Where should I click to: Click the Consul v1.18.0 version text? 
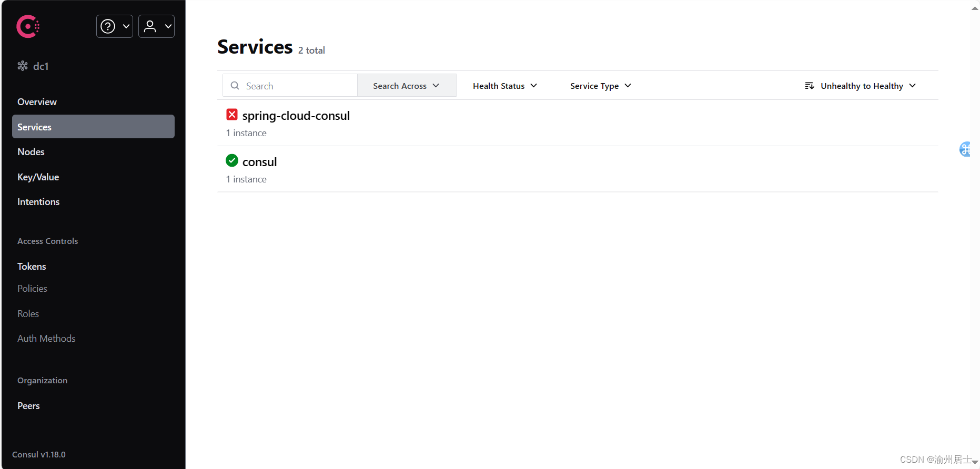[x=39, y=455]
